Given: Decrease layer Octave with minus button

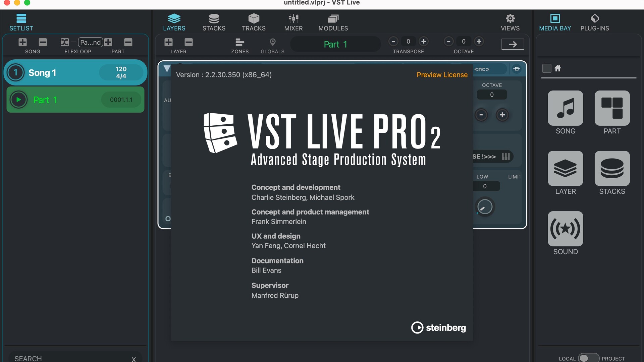Looking at the screenshot, I should (x=481, y=115).
